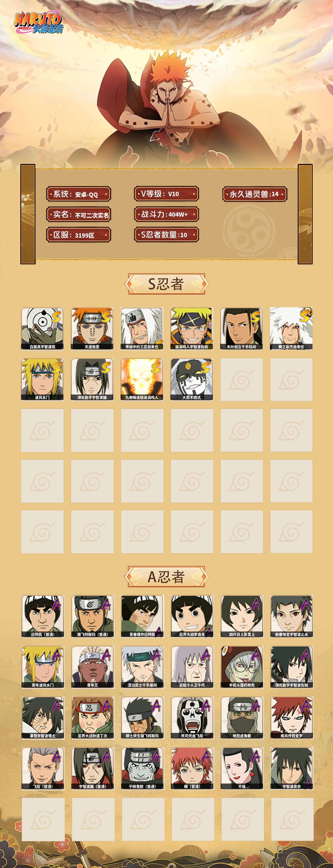
Task: Click the 舞之豪杰自来也 S ninja portrait
Action: (x=291, y=329)
